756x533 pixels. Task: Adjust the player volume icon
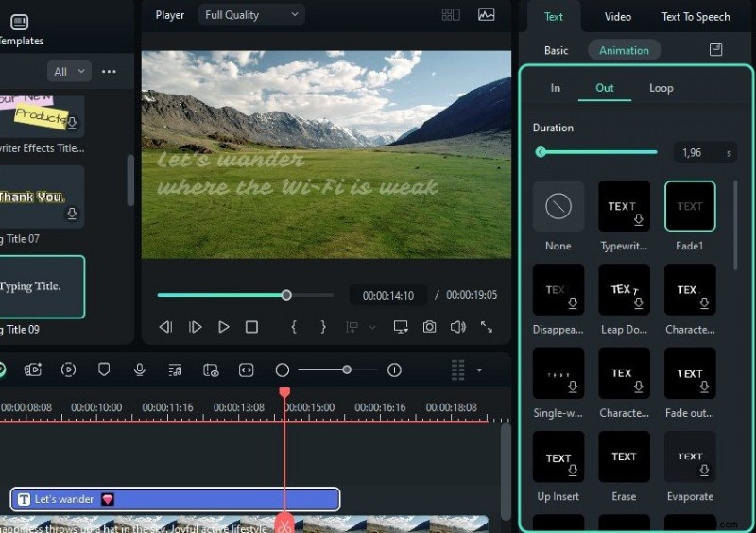click(458, 327)
